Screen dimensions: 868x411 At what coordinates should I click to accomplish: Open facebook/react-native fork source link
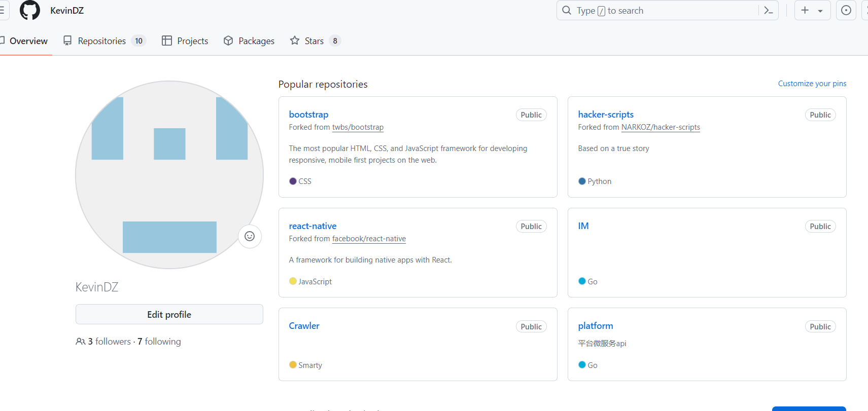369,239
